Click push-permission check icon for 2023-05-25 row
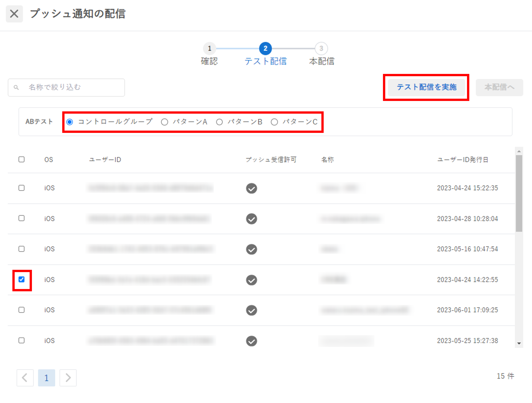 [x=251, y=341]
